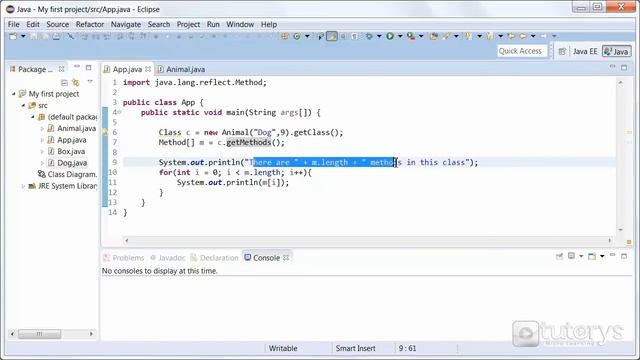Close the Console view tab
Viewport: 640px width, 360px height.
pyautogui.click(x=286, y=258)
